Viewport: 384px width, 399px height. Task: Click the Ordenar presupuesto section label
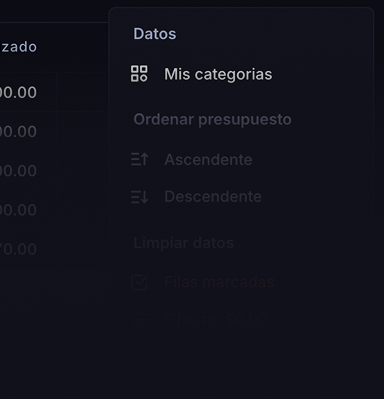pyautogui.click(x=212, y=119)
